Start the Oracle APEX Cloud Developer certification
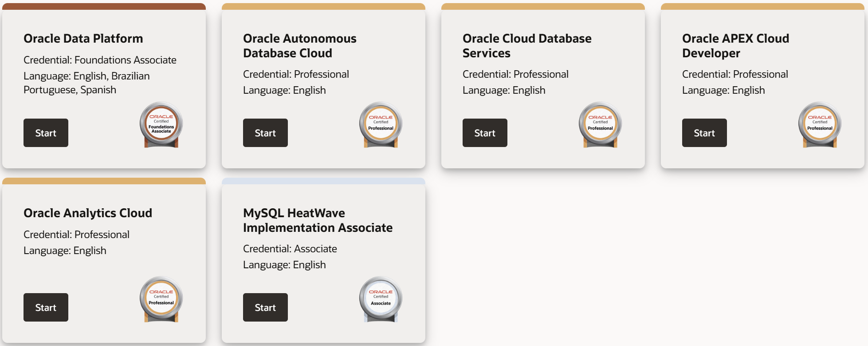868x346 pixels. [x=704, y=133]
